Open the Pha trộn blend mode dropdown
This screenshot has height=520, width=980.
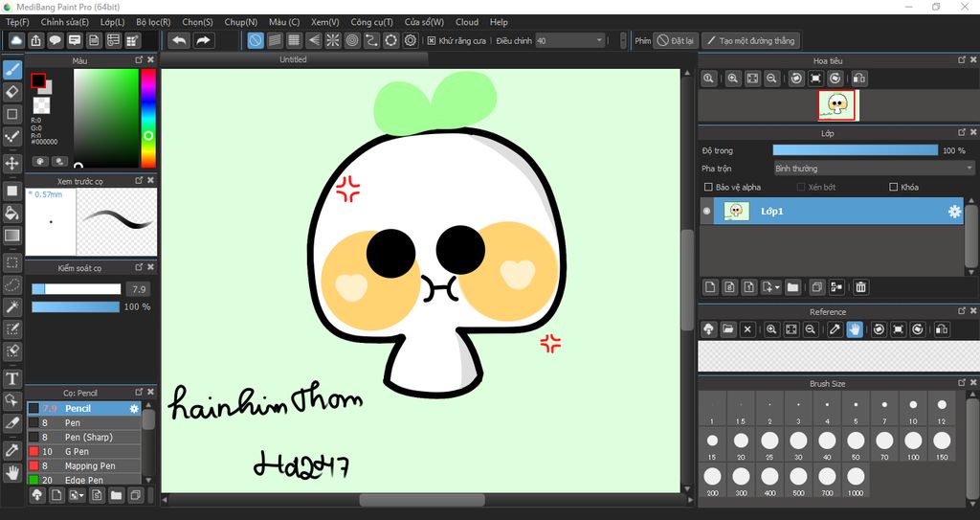pos(873,169)
